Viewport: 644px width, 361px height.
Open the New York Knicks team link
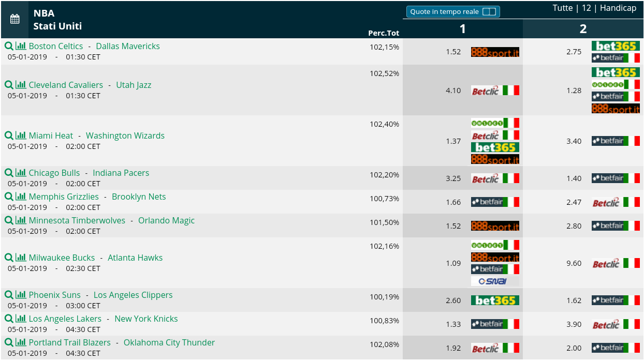(146, 319)
